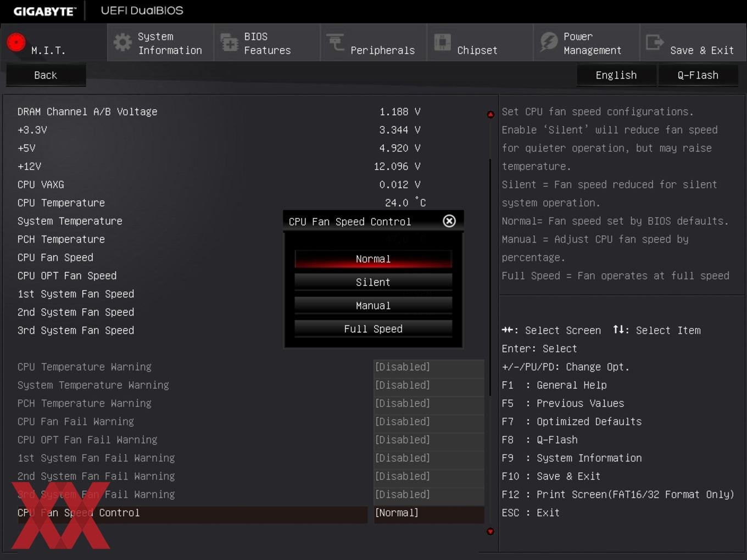Click the CPU Temperature label

pyautogui.click(x=61, y=203)
